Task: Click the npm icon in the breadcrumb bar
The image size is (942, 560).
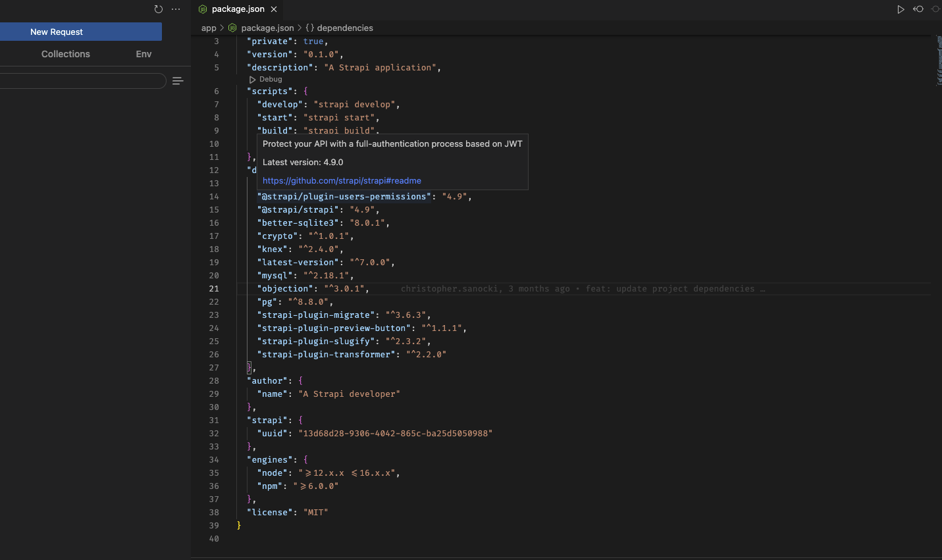Action: click(x=232, y=28)
